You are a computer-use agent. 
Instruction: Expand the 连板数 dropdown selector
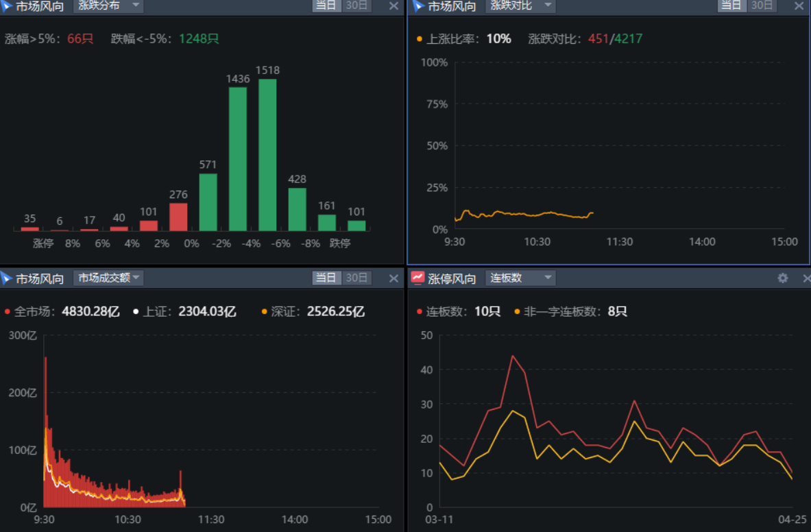pos(520,278)
